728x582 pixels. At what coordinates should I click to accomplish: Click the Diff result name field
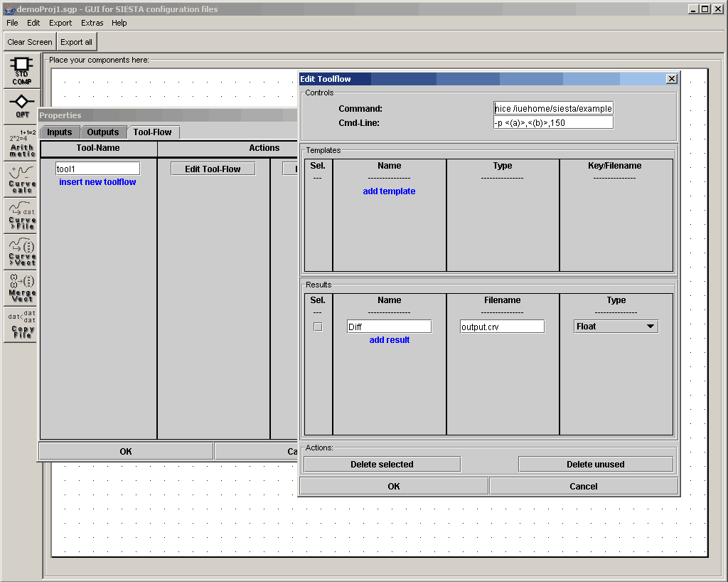tap(389, 327)
